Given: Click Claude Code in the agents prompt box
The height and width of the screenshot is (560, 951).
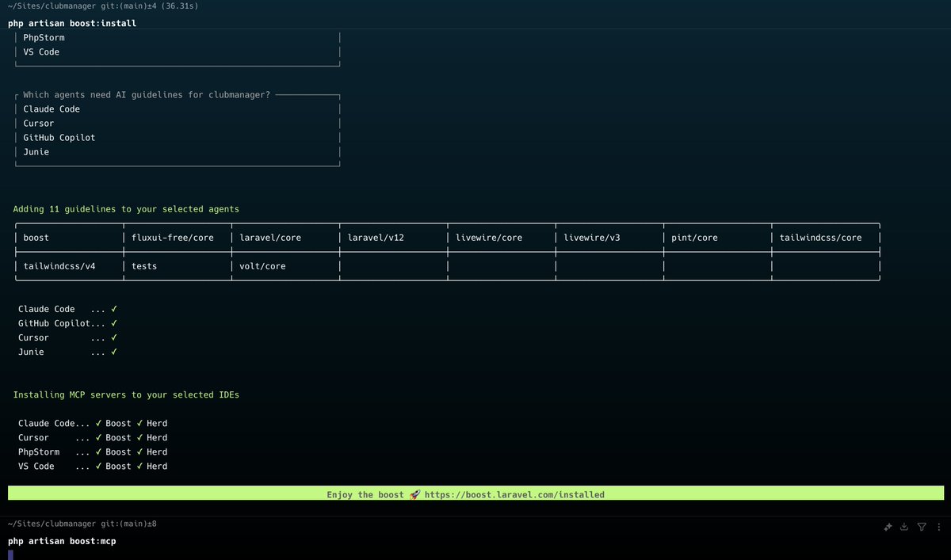Looking at the screenshot, I should coord(52,109).
